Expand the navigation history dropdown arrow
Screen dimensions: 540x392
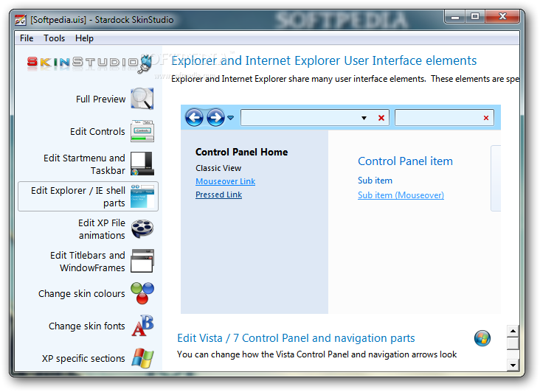coord(230,118)
